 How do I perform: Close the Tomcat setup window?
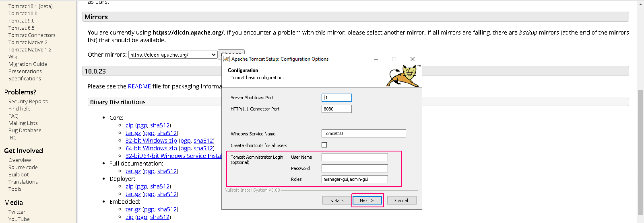pyautogui.click(x=413, y=59)
